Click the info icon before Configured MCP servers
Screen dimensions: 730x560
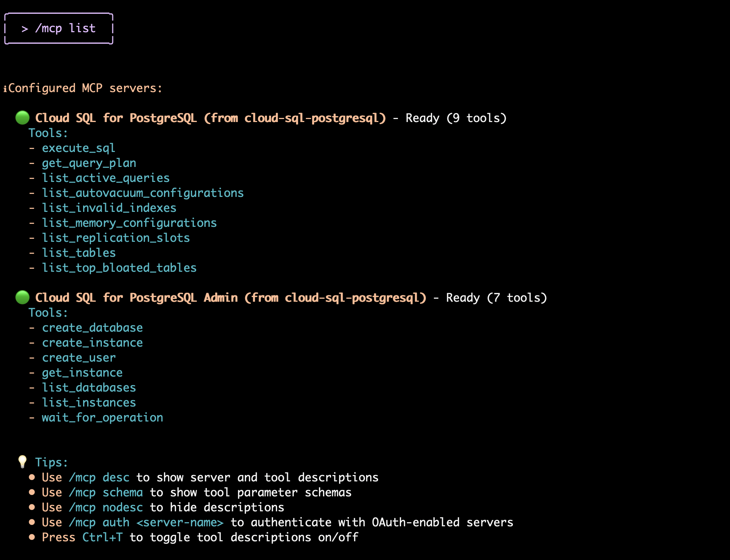[5, 88]
